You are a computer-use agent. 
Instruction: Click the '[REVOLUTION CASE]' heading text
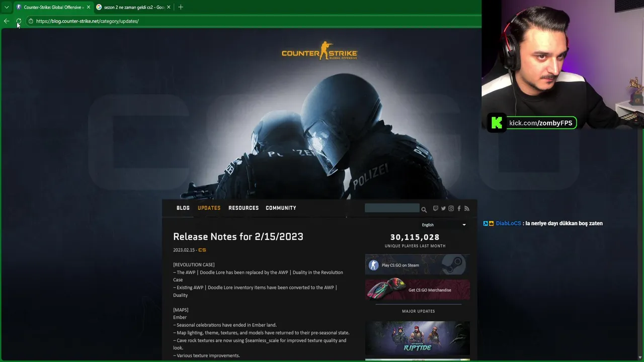pyautogui.click(x=194, y=265)
